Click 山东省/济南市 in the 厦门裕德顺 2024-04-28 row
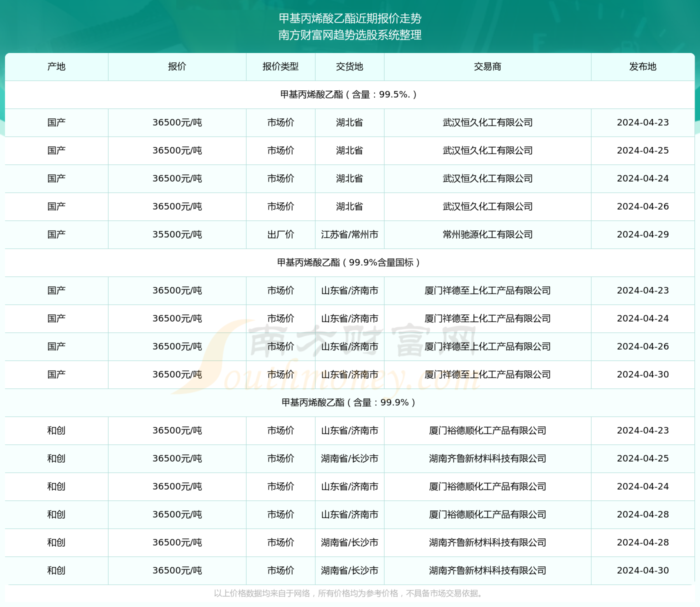The height and width of the screenshot is (607, 700). tap(349, 514)
